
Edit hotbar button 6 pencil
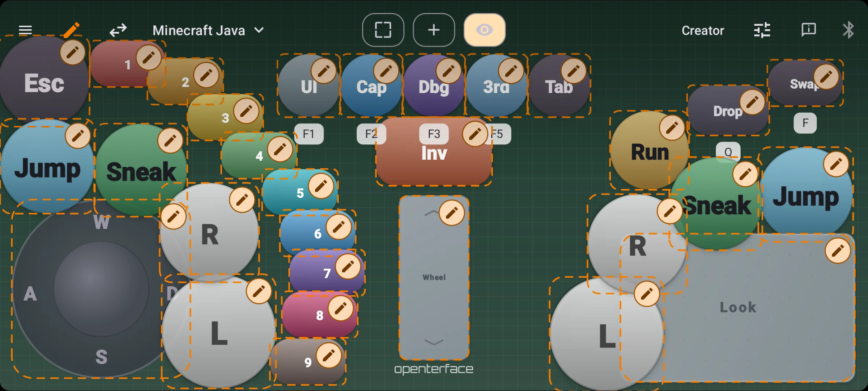(339, 227)
